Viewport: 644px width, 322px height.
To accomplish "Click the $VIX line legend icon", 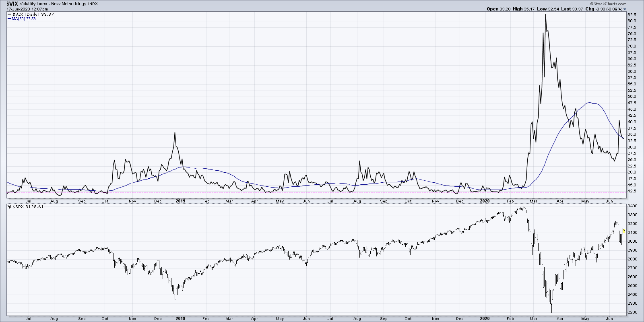I will (10, 14).
